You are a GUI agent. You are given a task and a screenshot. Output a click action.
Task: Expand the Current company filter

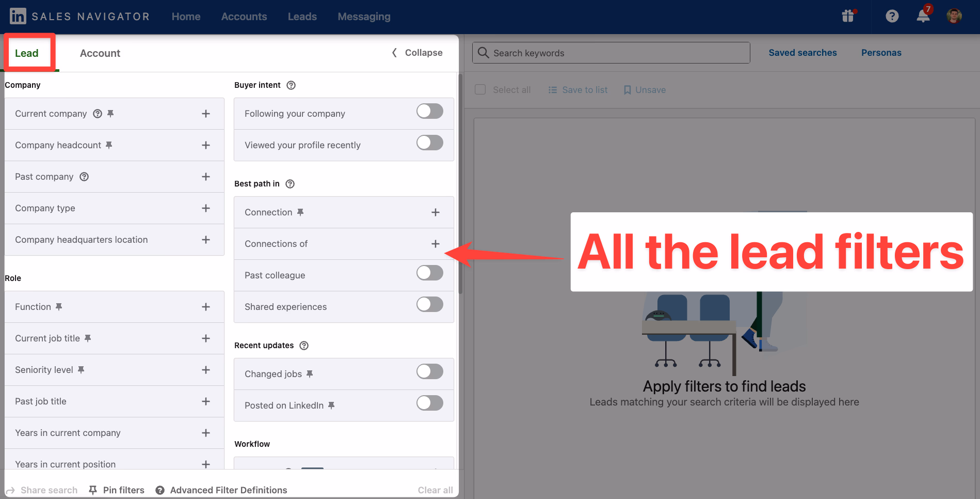tap(206, 114)
